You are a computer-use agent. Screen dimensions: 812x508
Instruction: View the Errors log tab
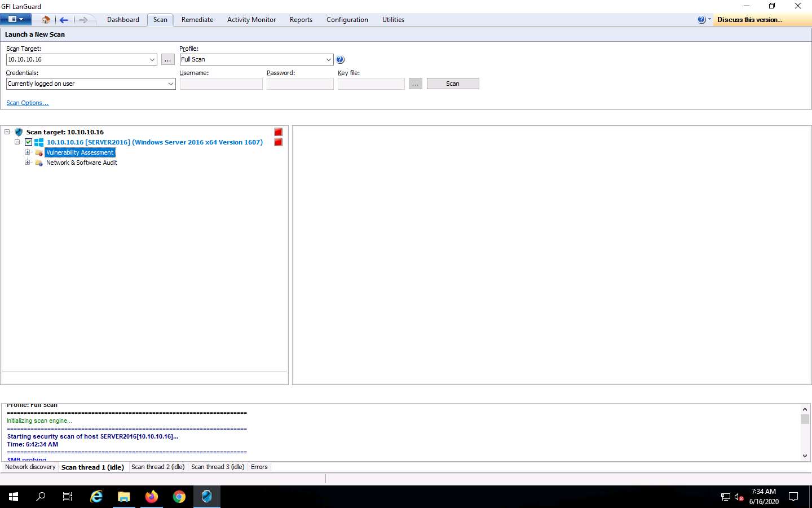(259, 467)
